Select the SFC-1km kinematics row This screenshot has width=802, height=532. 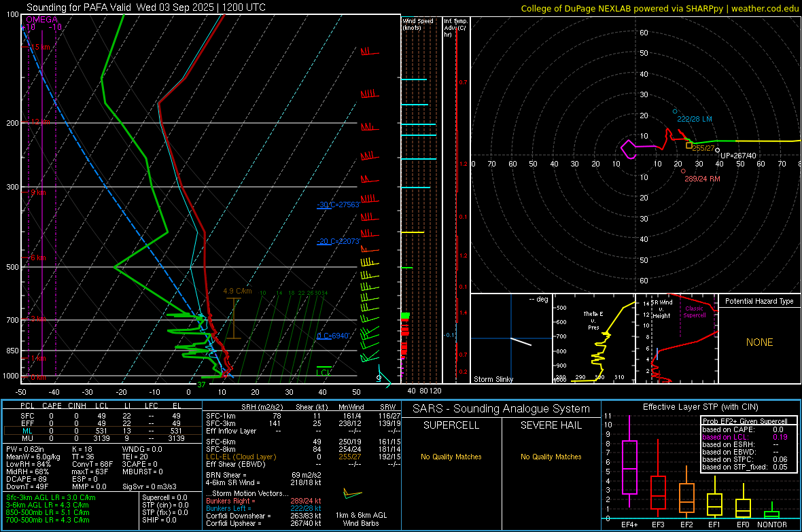[x=303, y=416]
